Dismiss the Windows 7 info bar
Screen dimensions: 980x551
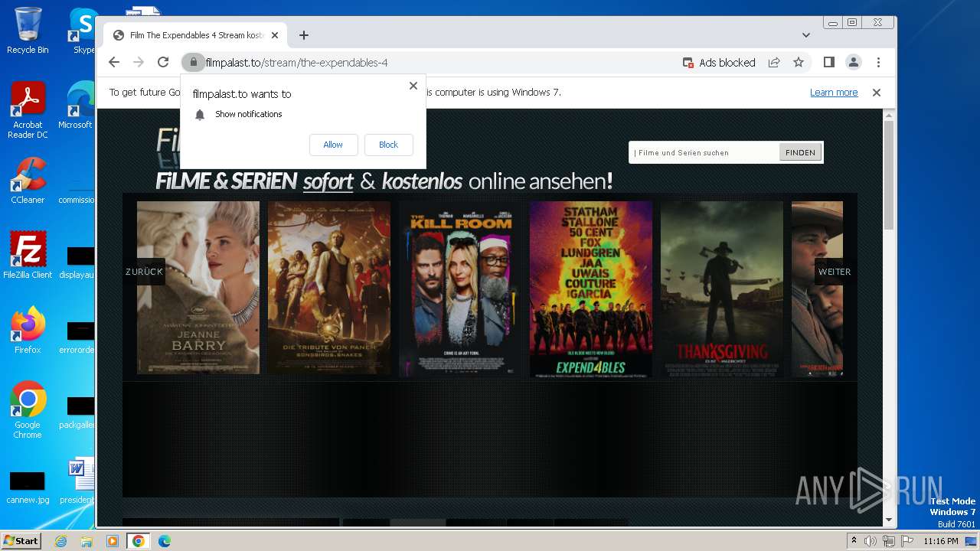coord(877,93)
